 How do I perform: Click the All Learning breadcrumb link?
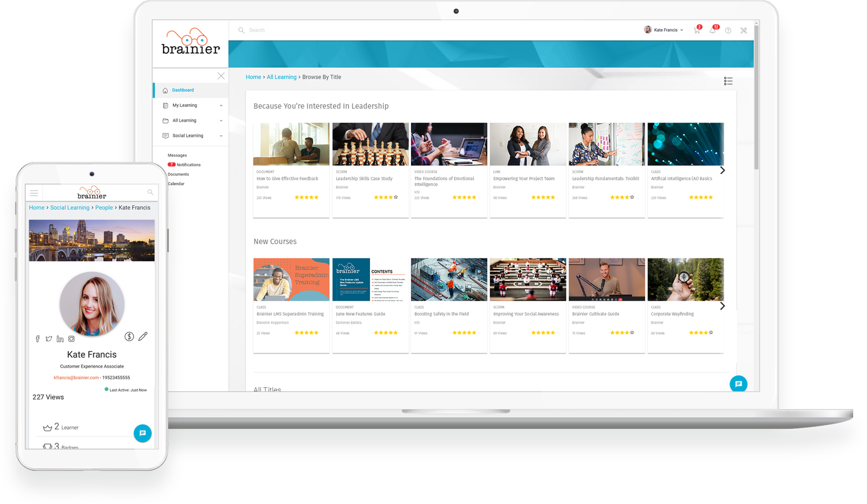coord(281,77)
